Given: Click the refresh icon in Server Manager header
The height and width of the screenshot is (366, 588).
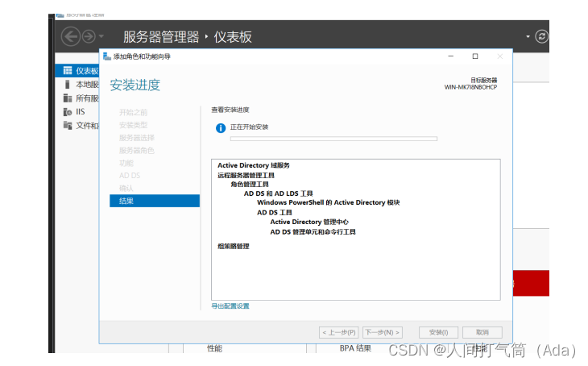Looking at the screenshot, I should 541,36.
